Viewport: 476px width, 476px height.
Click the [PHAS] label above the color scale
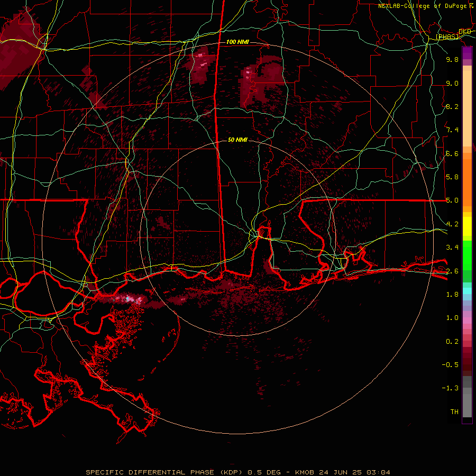click(x=447, y=36)
